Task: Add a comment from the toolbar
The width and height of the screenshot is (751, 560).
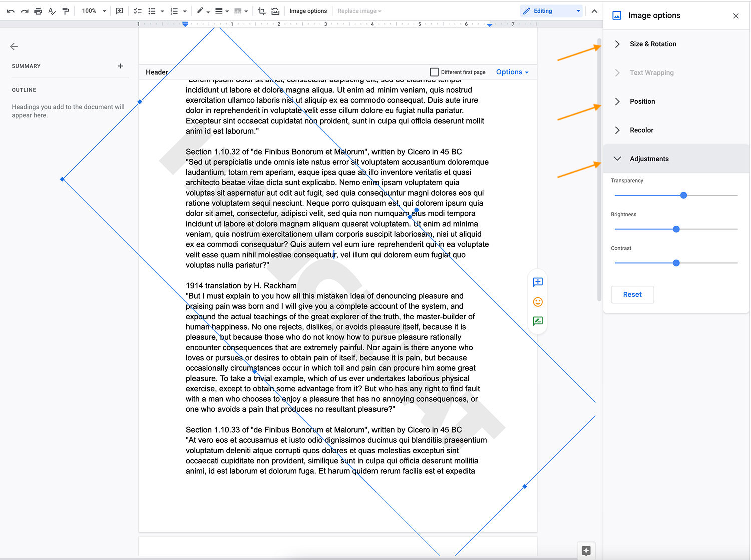Action: pos(119,11)
